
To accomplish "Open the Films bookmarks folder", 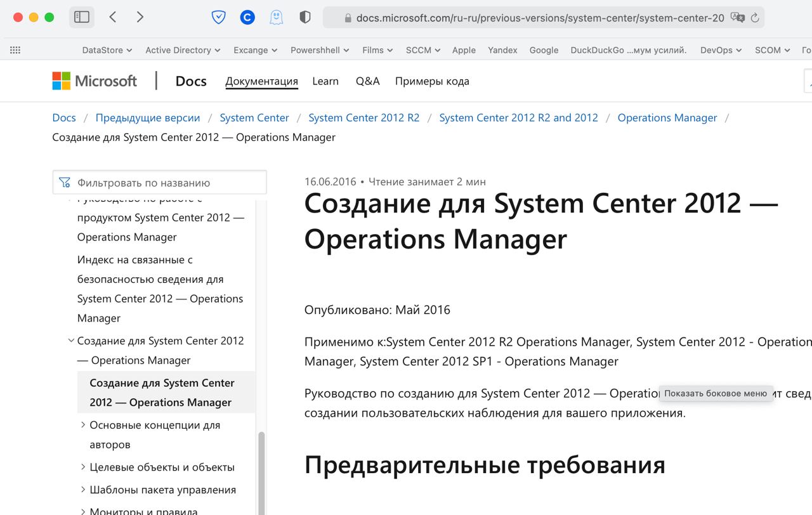I will coord(377,50).
